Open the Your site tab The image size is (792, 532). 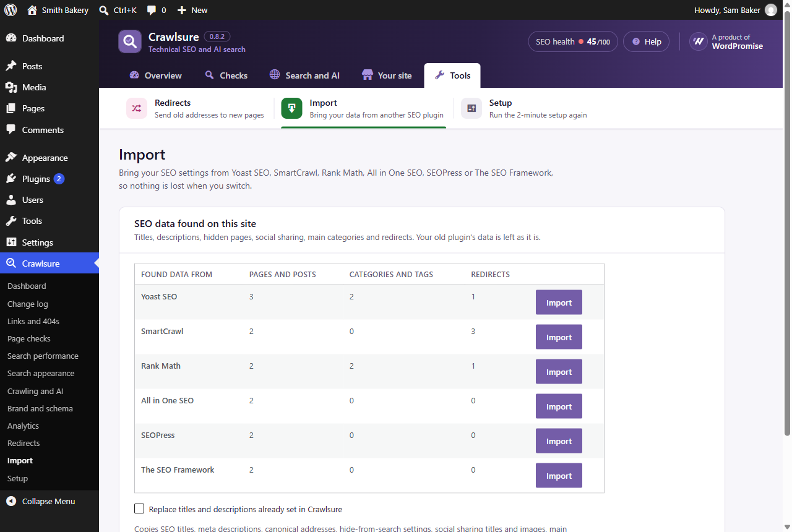387,75
